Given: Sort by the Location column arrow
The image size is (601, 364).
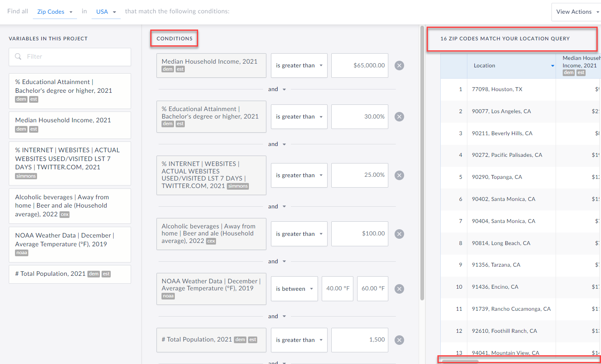Looking at the screenshot, I should coord(552,66).
